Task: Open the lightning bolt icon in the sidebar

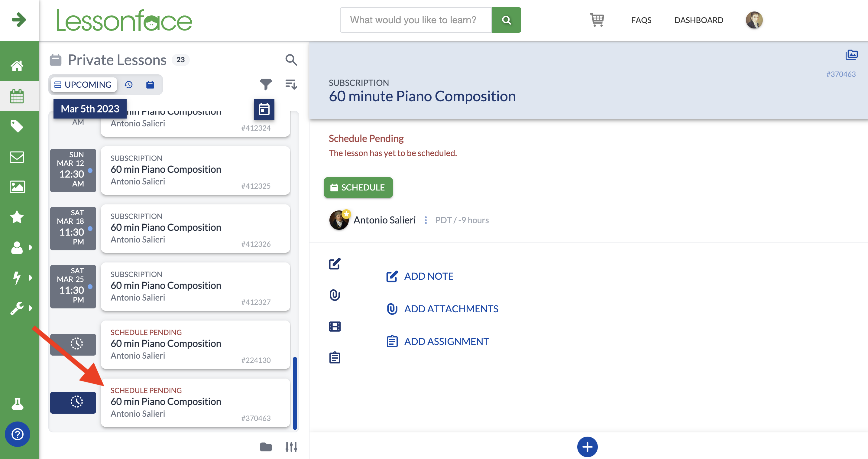Action: tap(17, 278)
